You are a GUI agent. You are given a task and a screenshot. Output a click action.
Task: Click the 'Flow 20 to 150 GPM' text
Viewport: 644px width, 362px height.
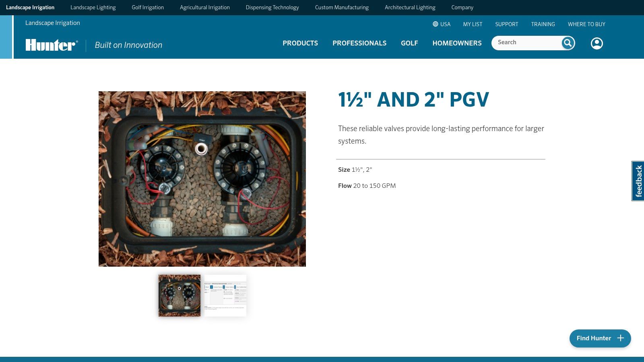367,186
